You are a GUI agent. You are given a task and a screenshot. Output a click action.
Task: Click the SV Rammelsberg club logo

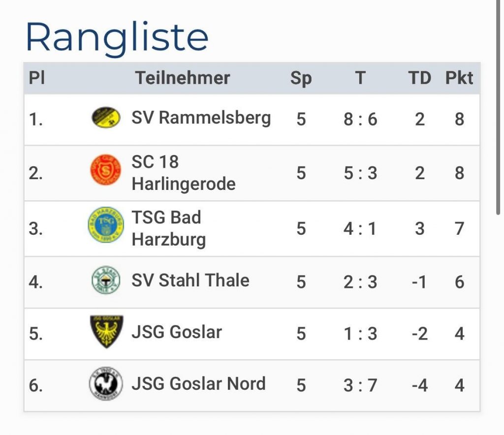(106, 118)
